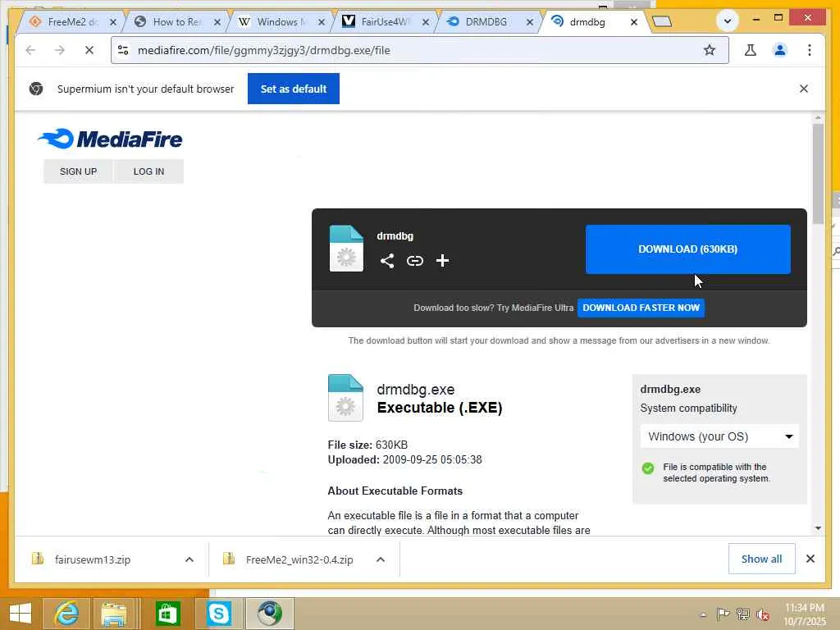This screenshot has height=630, width=840.
Task: Click the drmdbg.exe file type icon
Action: [x=345, y=398]
